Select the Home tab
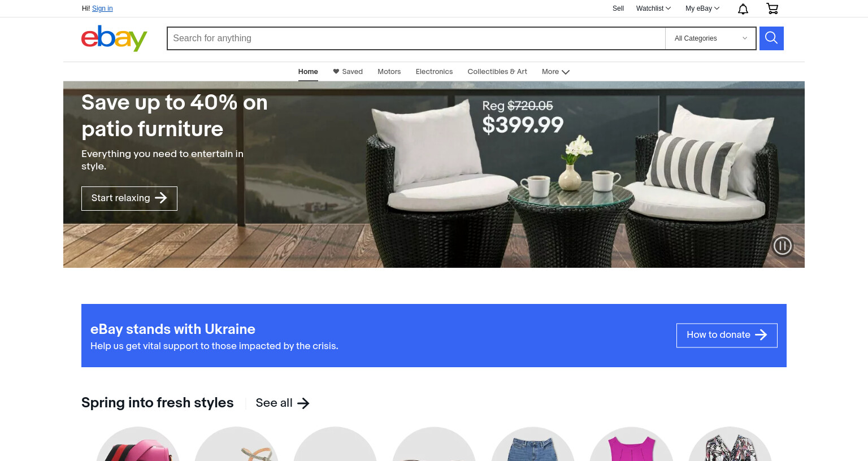 (308, 72)
